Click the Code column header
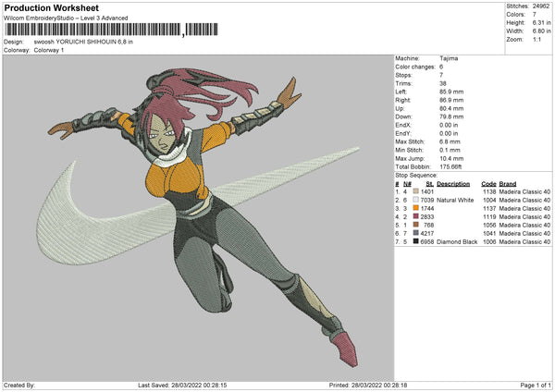The width and height of the screenshot is (555, 392). (x=488, y=185)
